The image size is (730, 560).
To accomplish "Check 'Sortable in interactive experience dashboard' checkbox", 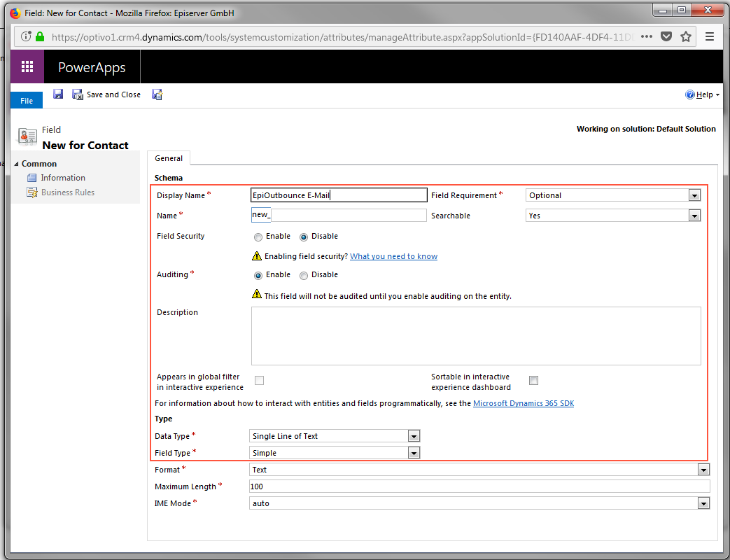I will click(x=533, y=380).
